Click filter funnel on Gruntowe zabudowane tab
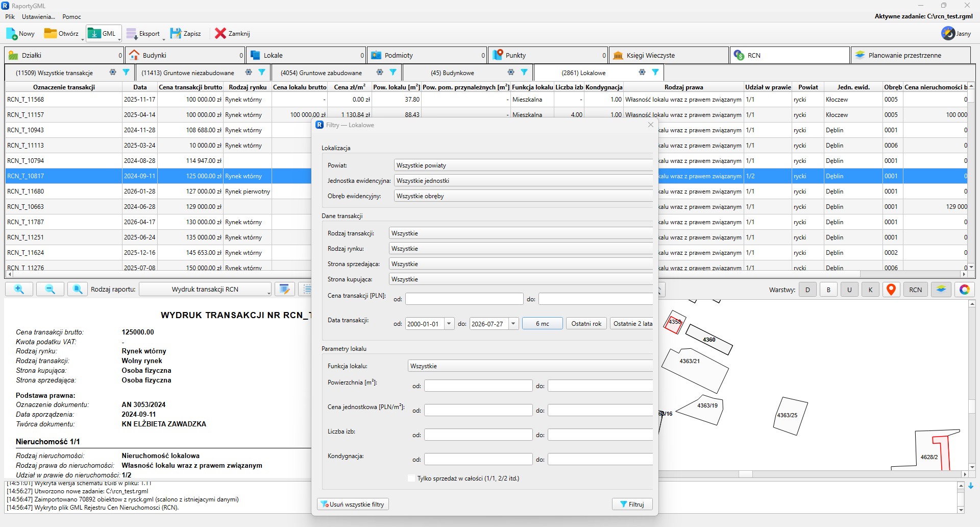 point(393,73)
